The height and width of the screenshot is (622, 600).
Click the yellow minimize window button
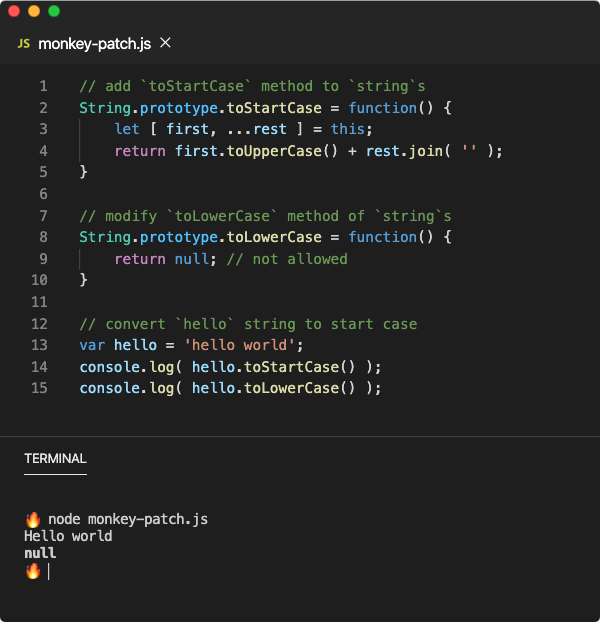34,11
